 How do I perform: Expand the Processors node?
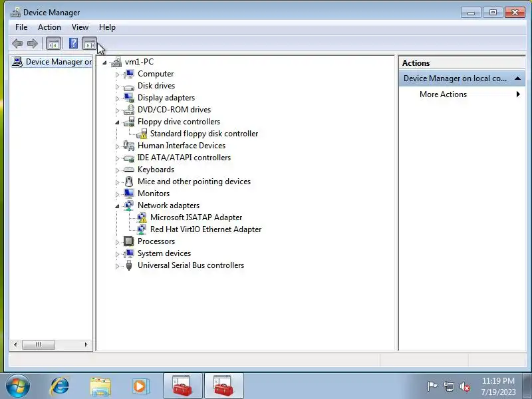point(117,242)
